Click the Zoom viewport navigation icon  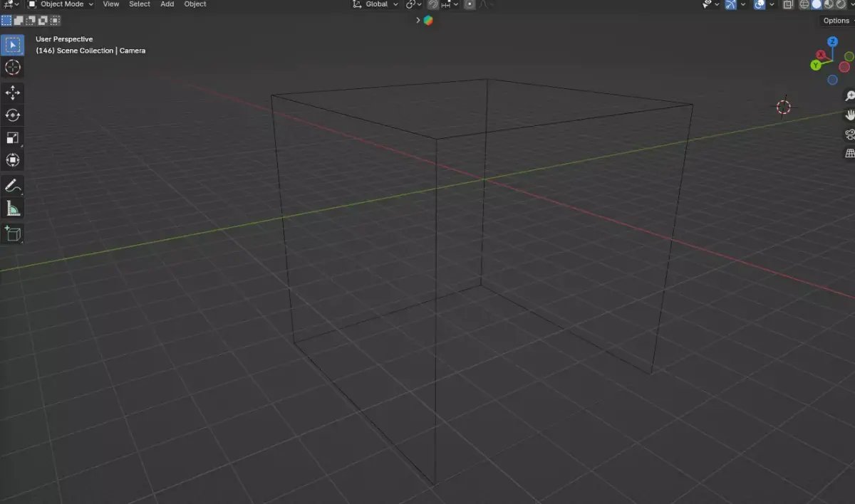click(849, 95)
